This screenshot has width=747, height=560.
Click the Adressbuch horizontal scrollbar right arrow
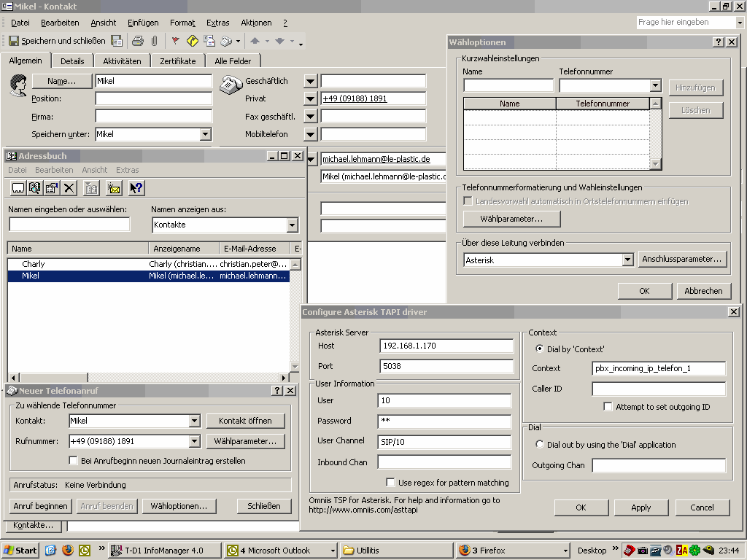point(284,378)
